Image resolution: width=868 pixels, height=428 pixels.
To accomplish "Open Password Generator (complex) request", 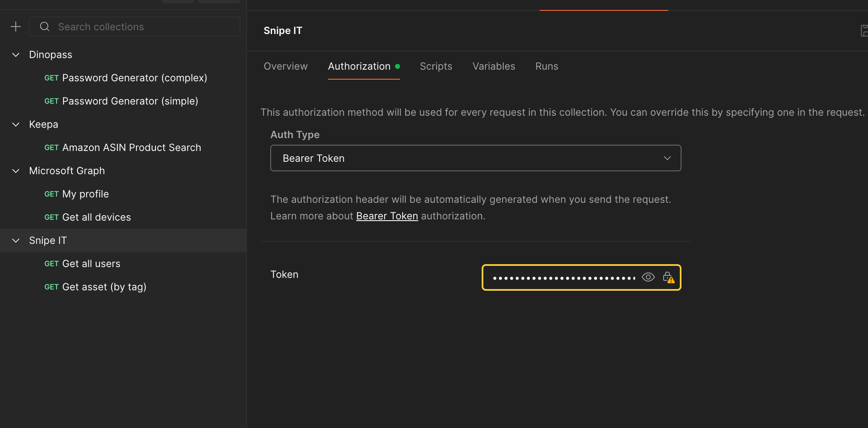I will pos(126,78).
